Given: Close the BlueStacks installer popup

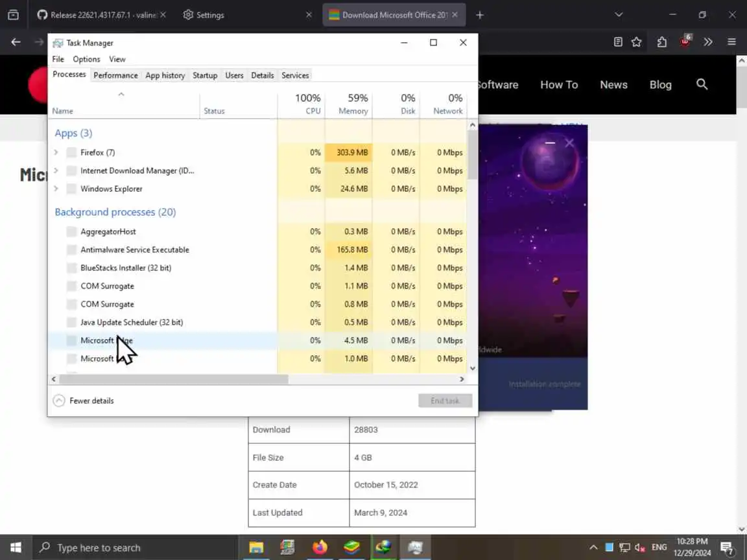Looking at the screenshot, I should point(569,143).
